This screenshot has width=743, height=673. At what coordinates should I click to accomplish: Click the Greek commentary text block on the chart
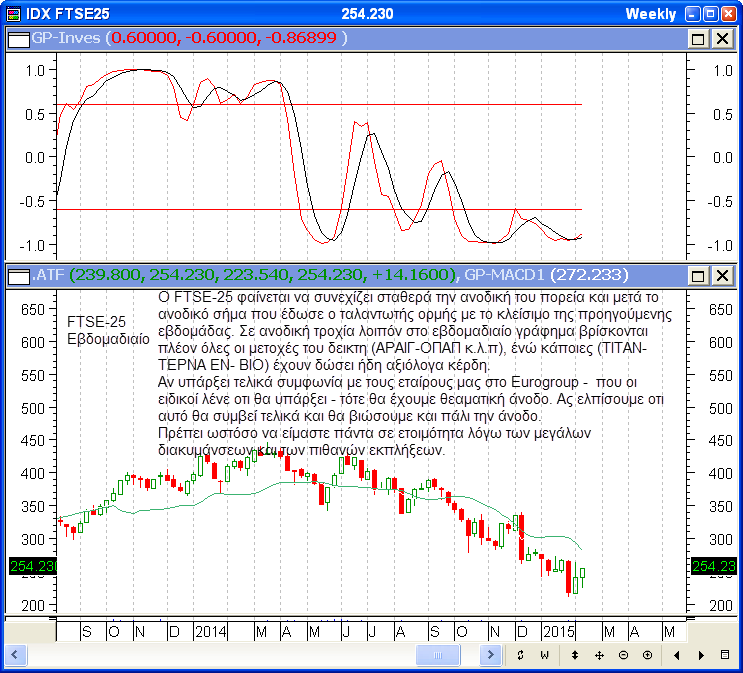[x=415, y=373]
